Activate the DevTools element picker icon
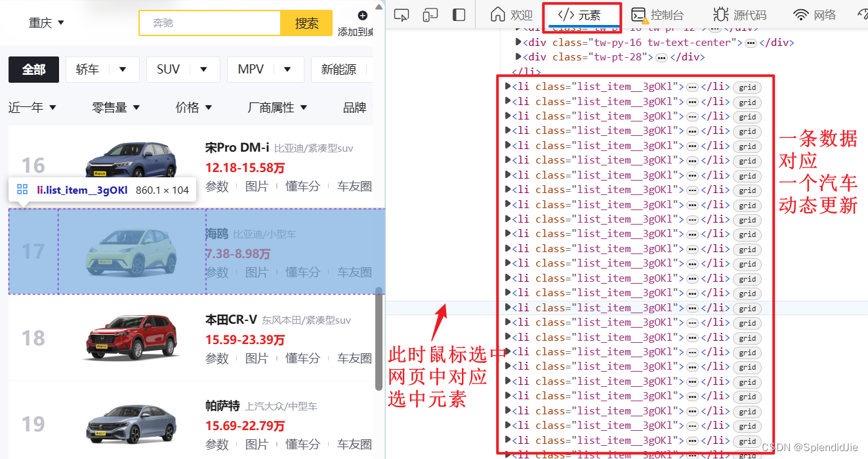 [x=402, y=15]
